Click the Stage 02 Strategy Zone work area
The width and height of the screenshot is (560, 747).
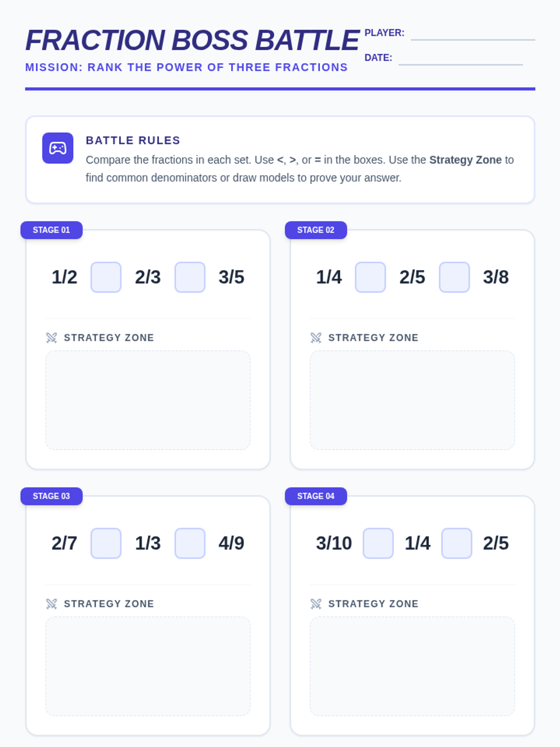[413, 400]
